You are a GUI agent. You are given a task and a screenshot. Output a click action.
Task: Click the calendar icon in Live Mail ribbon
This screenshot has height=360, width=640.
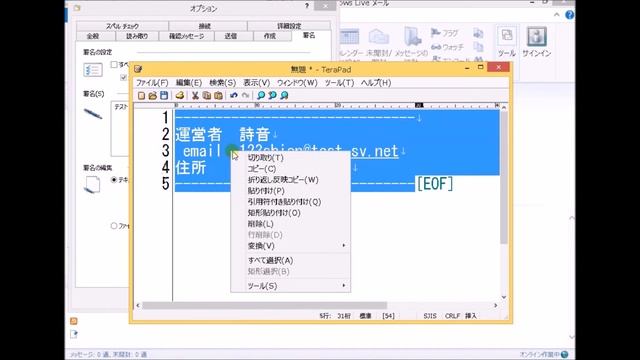(x=349, y=37)
